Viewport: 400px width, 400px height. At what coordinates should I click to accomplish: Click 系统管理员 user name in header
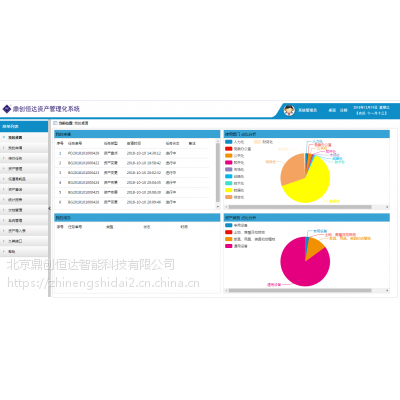click(x=307, y=110)
